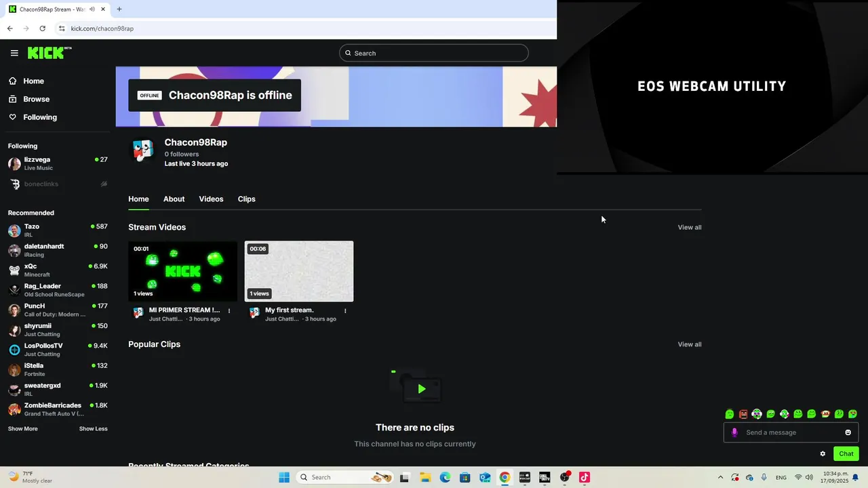This screenshot has width=868, height=488.
Task: Open the hamburger sidebar menu
Action: click(x=14, y=53)
